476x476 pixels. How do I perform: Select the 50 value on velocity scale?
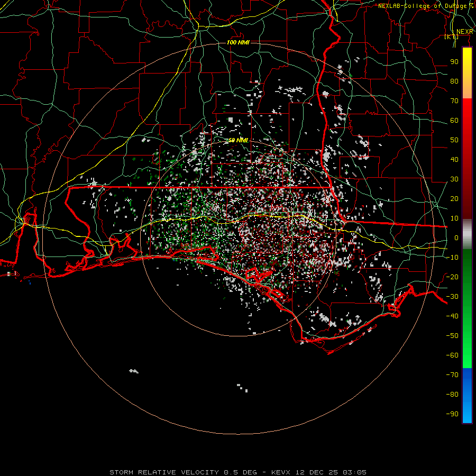454,140
